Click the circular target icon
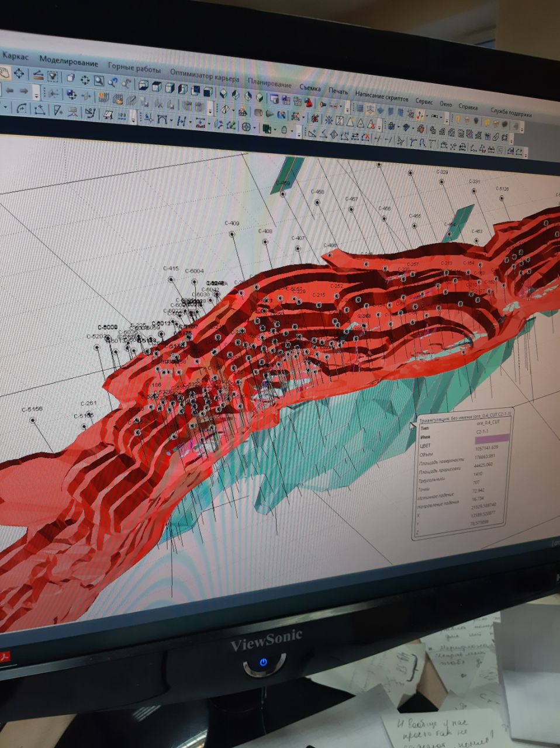560x748 pixels. point(246,127)
